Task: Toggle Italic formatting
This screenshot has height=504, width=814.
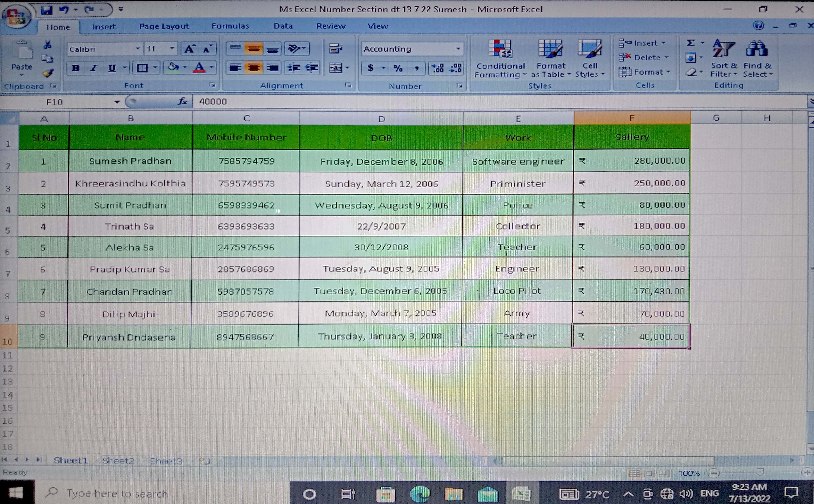Action: tap(94, 68)
